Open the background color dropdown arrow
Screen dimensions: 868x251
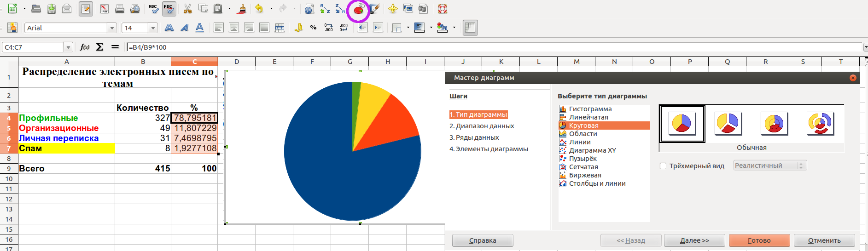(431, 28)
